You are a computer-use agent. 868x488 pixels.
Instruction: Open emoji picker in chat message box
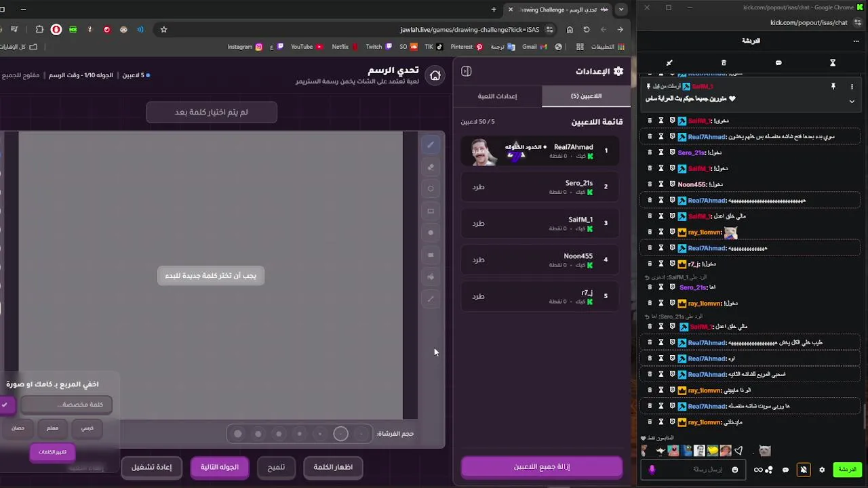coord(734,470)
